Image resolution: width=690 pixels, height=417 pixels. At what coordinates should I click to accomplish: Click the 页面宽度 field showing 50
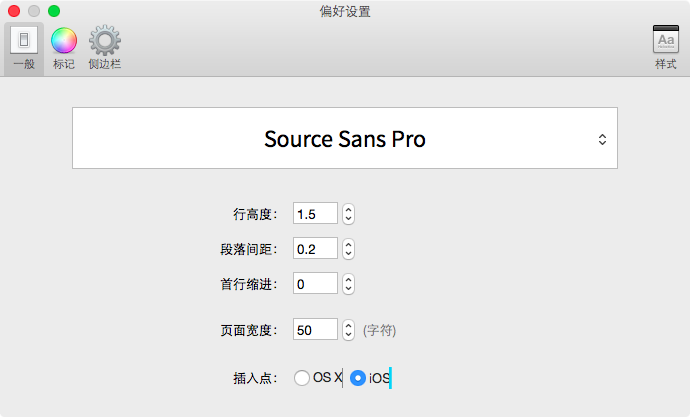click(x=315, y=329)
